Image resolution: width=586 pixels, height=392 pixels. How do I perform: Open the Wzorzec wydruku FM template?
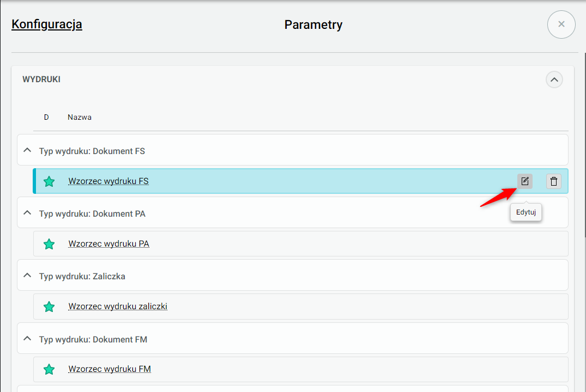(x=110, y=369)
